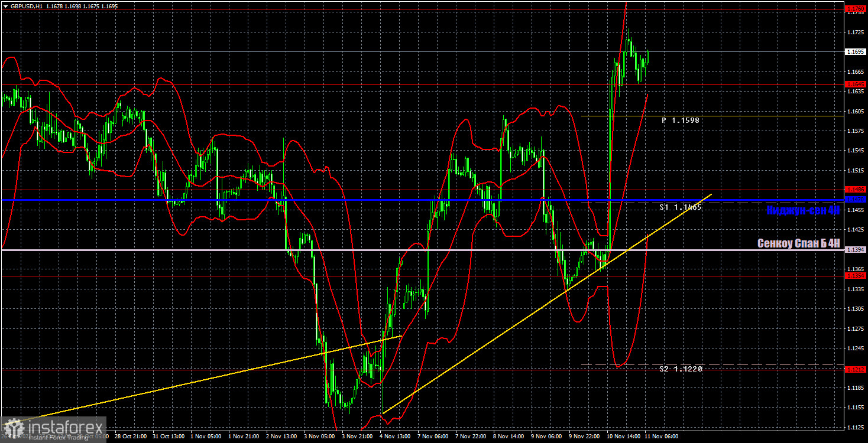Click the Сенкоу Спан Б 4Н line label
The width and height of the screenshot is (868, 443).
coord(799,243)
